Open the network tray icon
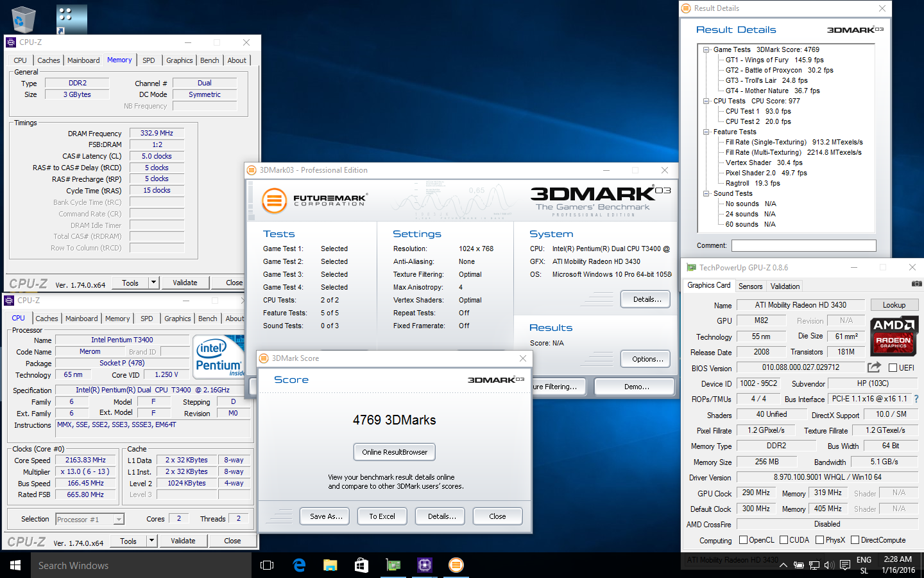Viewport: 924px width, 578px height. click(814, 565)
